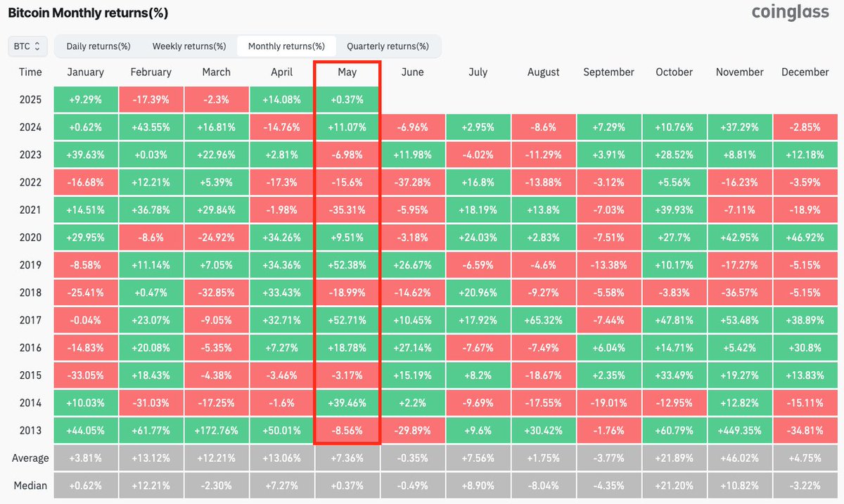Click the 2019 May +52.38% cell
The height and width of the screenshot is (504, 844).
click(x=347, y=265)
